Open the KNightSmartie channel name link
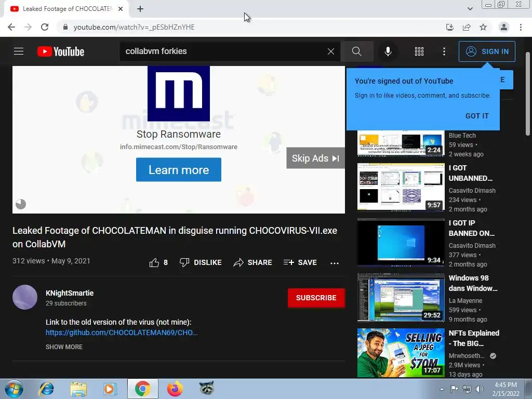Viewport: 532px width, 399px height. coord(70,293)
